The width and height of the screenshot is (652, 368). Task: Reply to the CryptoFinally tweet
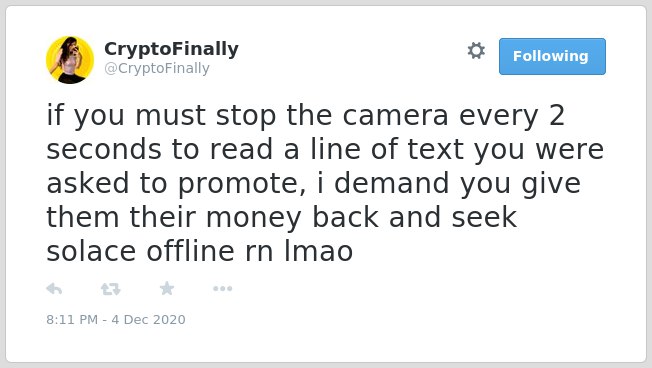[x=54, y=289]
